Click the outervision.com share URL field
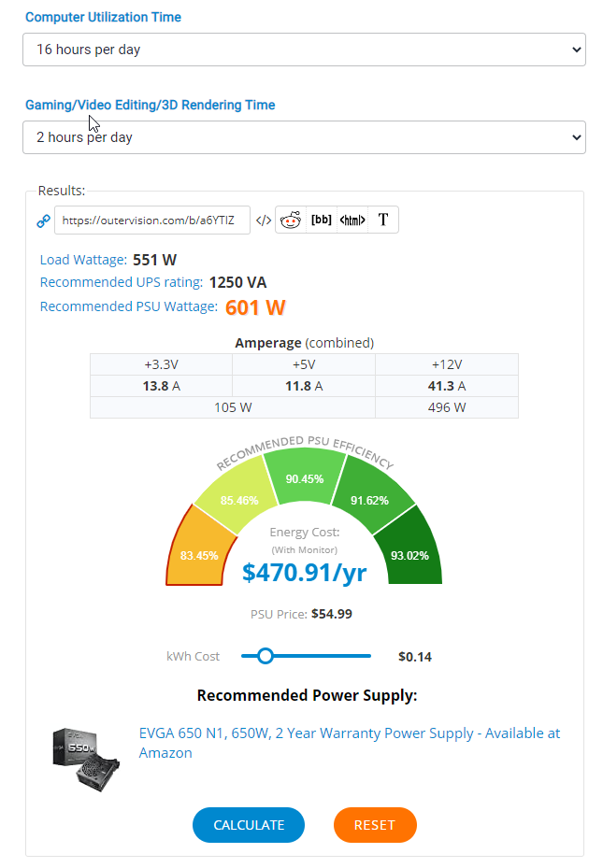 (152, 221)
